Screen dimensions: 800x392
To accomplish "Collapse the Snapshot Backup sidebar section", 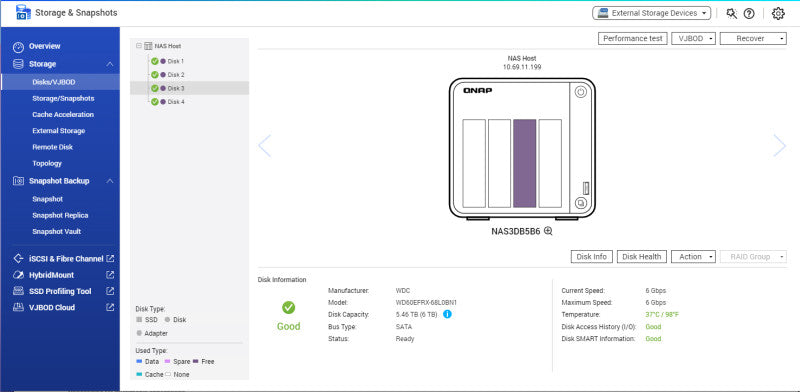I will click(x=110, y=181).
